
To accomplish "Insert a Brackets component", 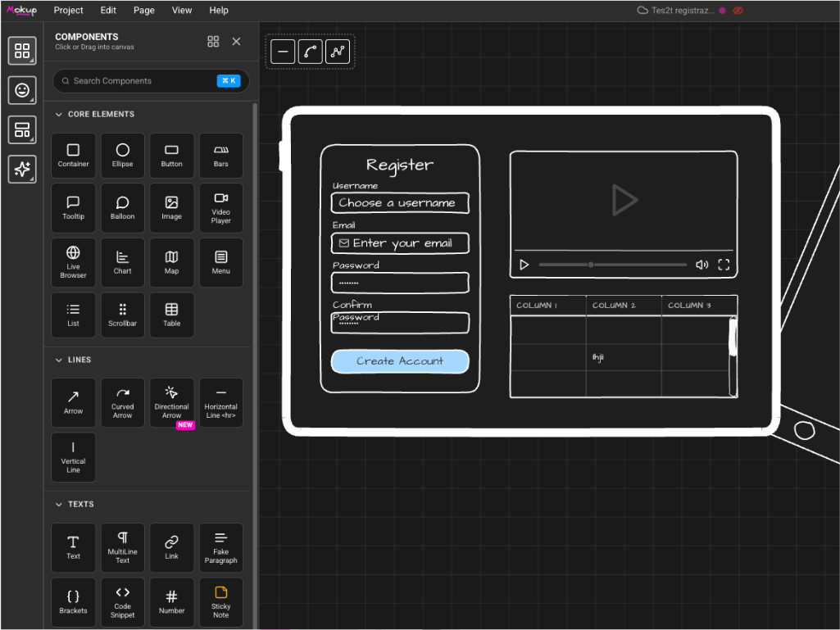I will click(x=74, y=602).
